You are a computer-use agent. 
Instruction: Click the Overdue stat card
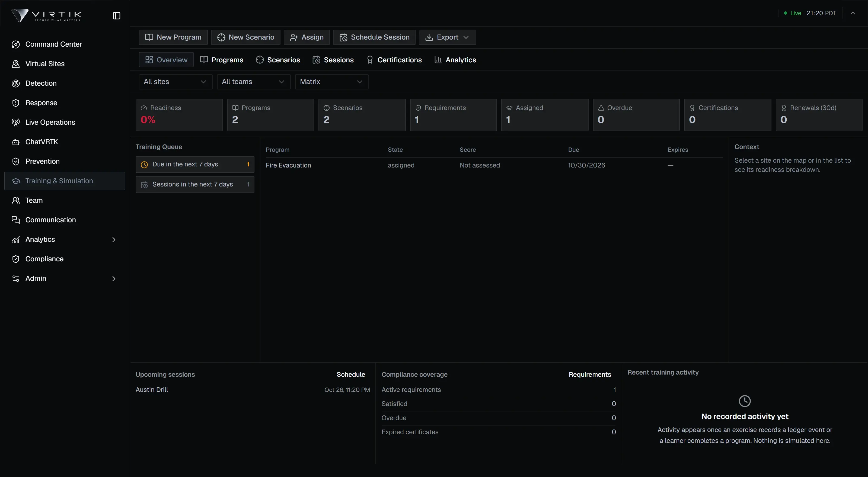[636, 115]
